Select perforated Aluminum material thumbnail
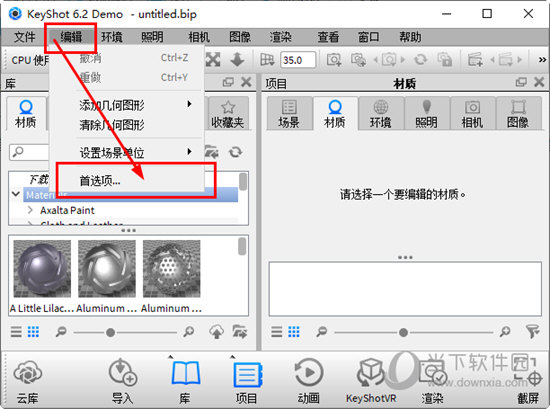This screenshot has width=550, height=409. tap(172, 268)
